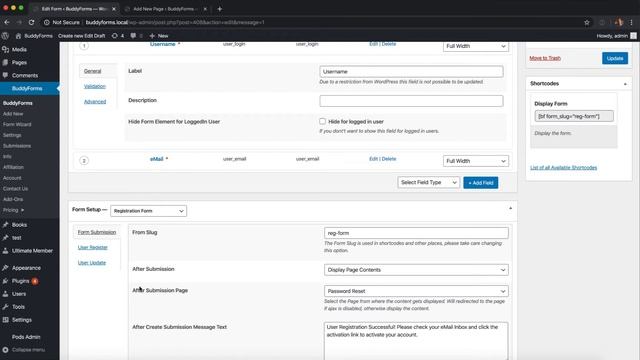Bookmark this page with star icon
The height and width of the screenshot is (360, 640).
coord(587,22)
